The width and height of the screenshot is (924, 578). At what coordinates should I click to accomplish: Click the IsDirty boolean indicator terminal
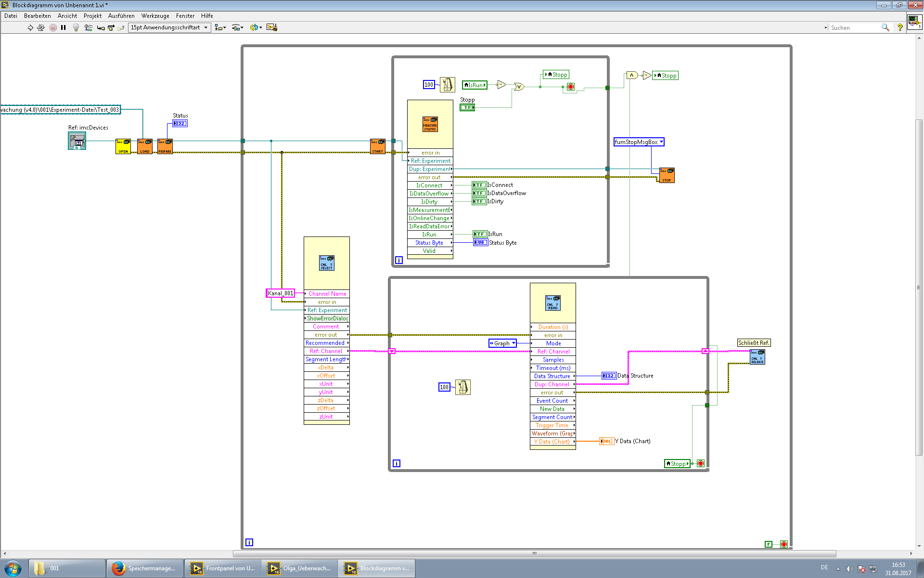[479, 201]
